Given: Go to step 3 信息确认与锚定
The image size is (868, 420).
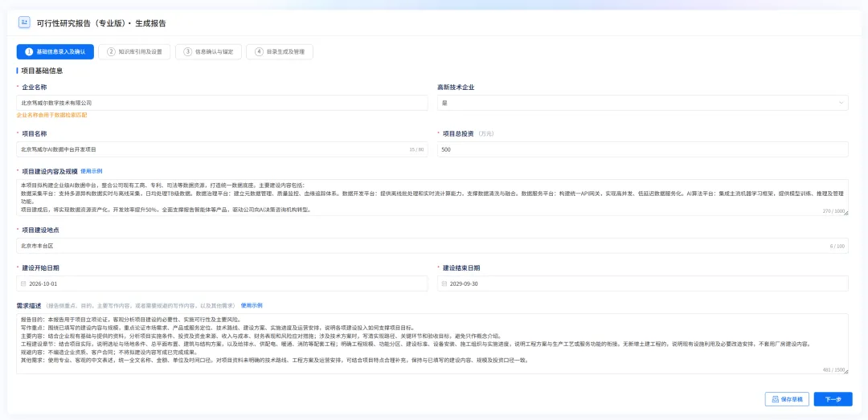Looking at the screenshot, I should (x=208, y=51).
